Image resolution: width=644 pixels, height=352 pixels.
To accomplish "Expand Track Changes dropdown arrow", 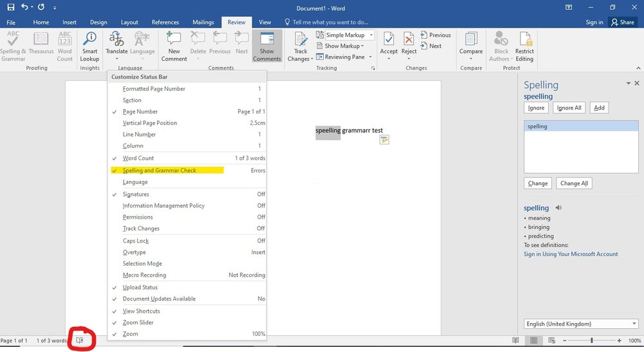I will point(312,59).
